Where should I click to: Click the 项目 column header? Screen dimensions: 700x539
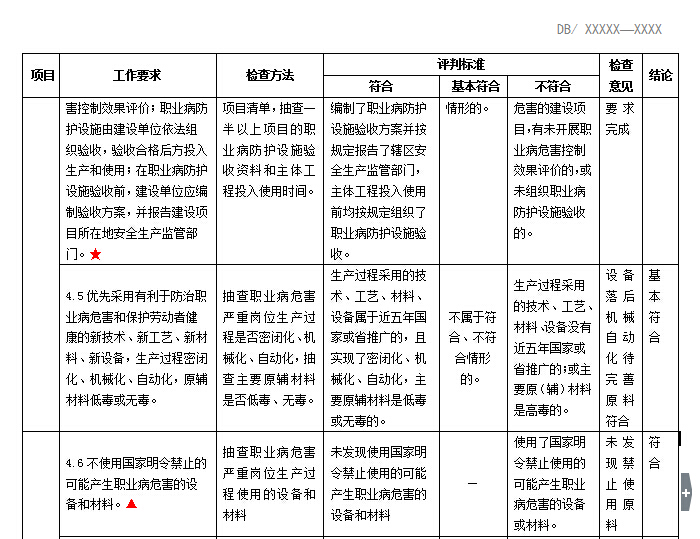[42, 75]
